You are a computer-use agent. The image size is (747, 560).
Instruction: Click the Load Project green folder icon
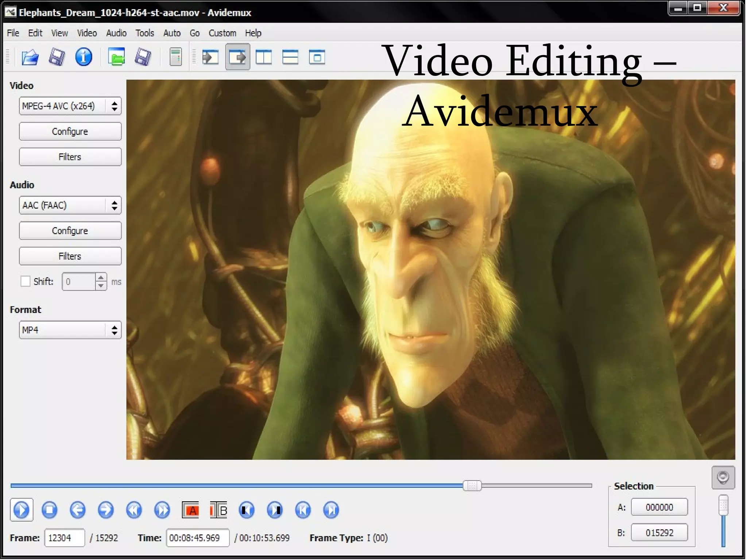click(116, 57)
